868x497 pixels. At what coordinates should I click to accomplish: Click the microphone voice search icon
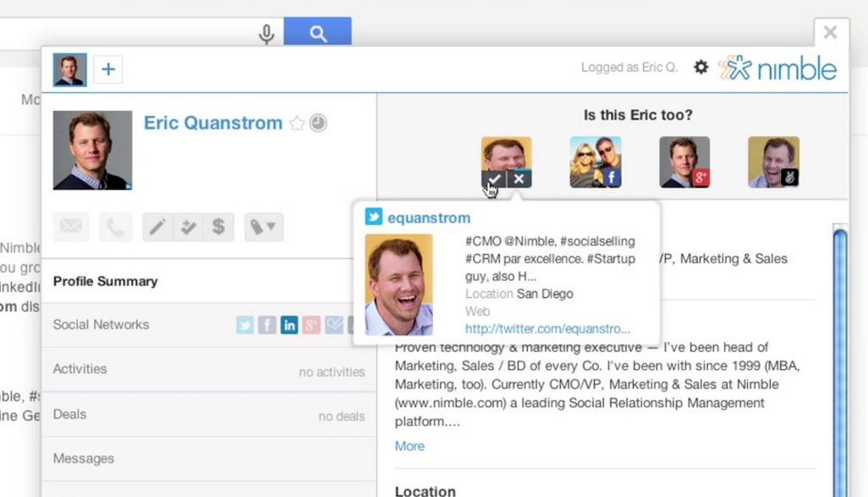click(266, 35)
